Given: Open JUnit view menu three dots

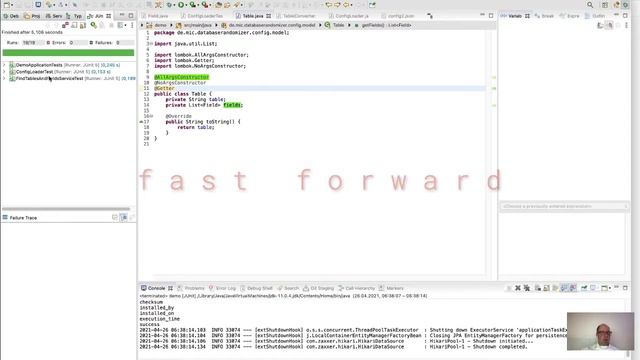Looking at the screenshot, I should tap(132, 25).
